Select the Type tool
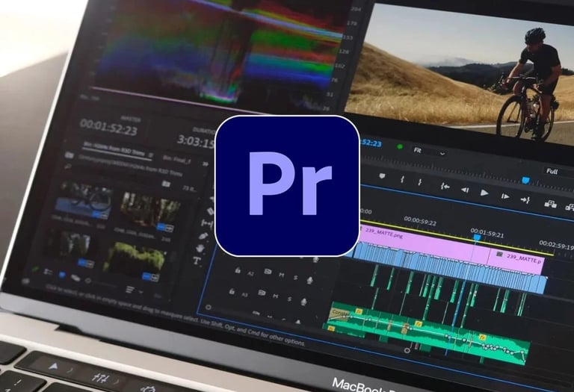The width and height of the screenshot is (574, 392). click(197, 261)
